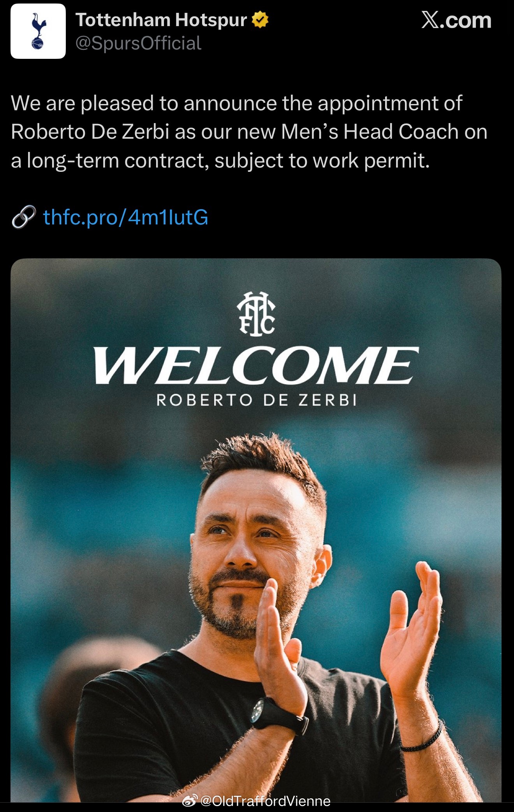Select the THFC monogram crest in image
The image size is (514, 812).
(x=257, y=314)
